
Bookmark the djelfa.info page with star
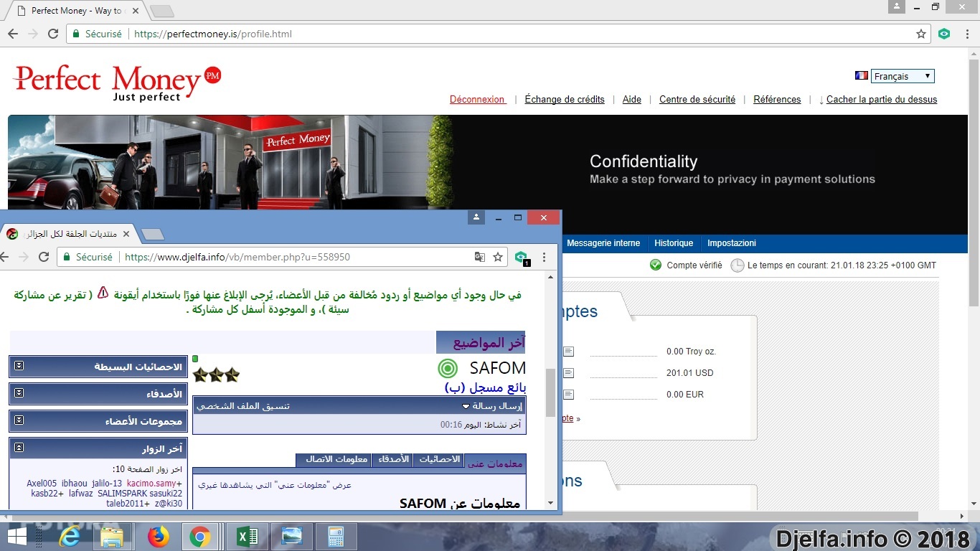coord(498,257)
